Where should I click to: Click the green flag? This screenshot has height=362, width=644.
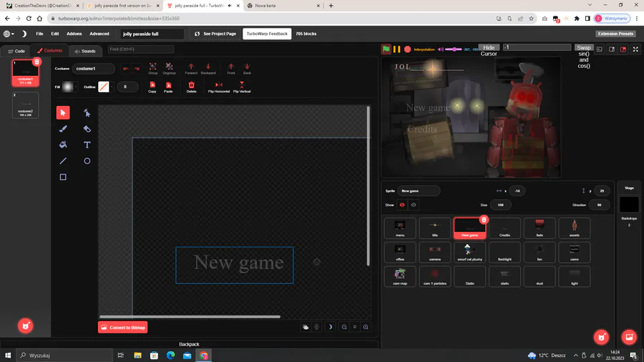[x=386, y=49]
